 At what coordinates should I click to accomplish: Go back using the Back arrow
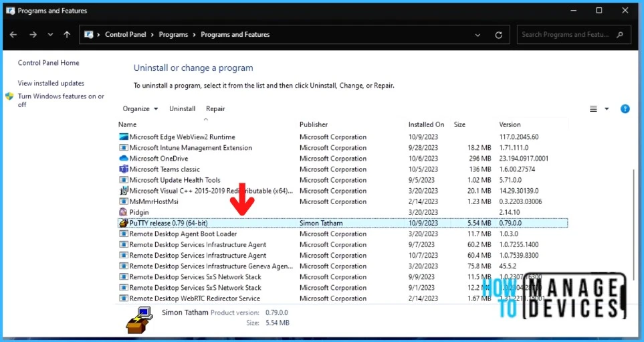(13, 35)
